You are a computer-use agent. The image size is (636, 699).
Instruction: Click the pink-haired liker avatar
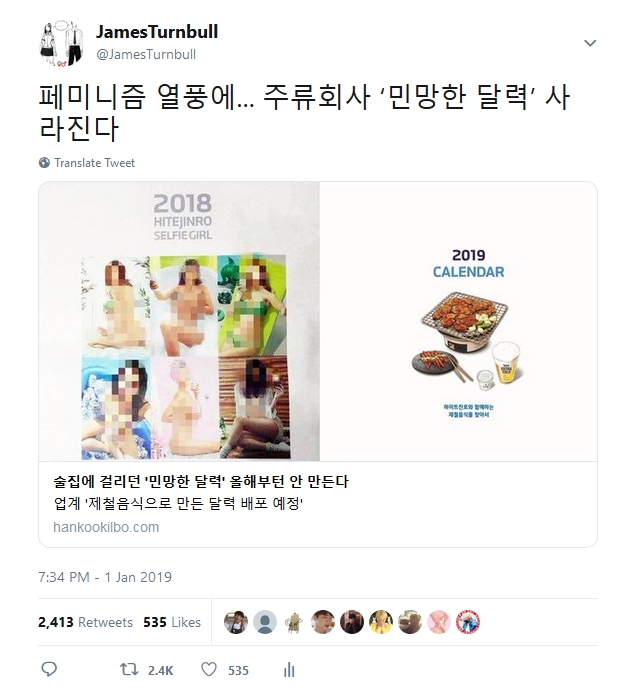tap(439, 622)
